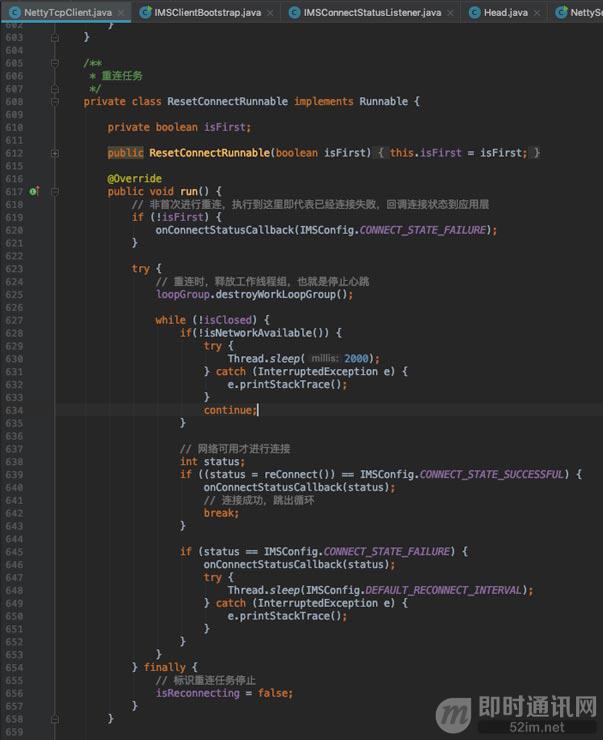Click the override gutter icon at line 617
This screenshot has width=603, height=740.
pos(34,191)
